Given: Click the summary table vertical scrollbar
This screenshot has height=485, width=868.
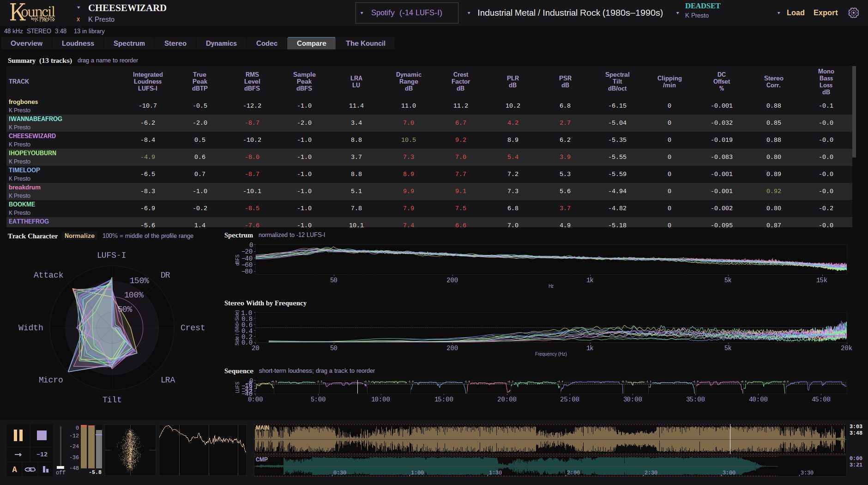Looking at the screenshot, I should tap(854, 112).
